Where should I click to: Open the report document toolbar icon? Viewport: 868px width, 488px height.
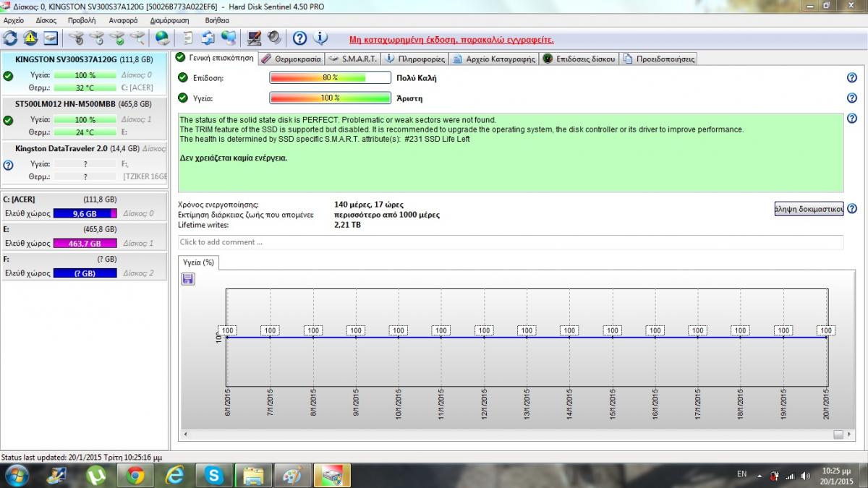pos(188,38)
